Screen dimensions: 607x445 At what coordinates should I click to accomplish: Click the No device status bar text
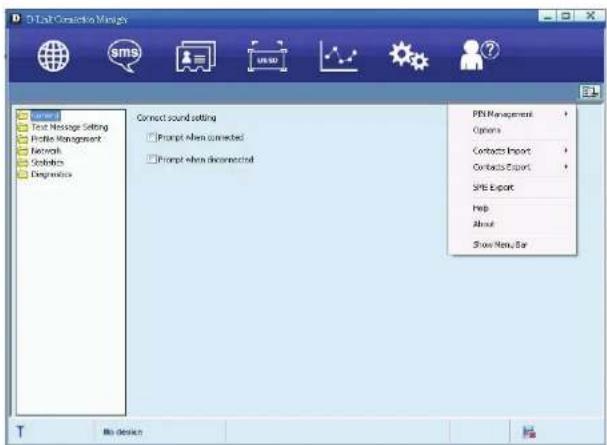point(123,432)
